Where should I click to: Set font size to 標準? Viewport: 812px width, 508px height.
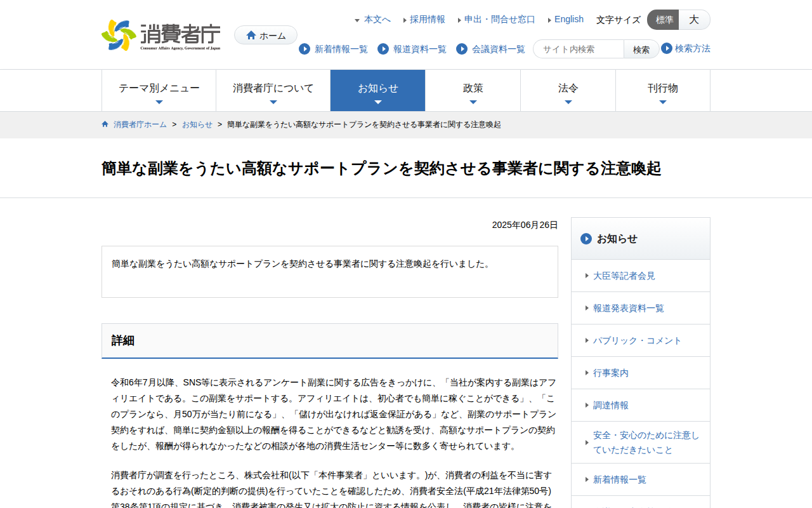663,20
